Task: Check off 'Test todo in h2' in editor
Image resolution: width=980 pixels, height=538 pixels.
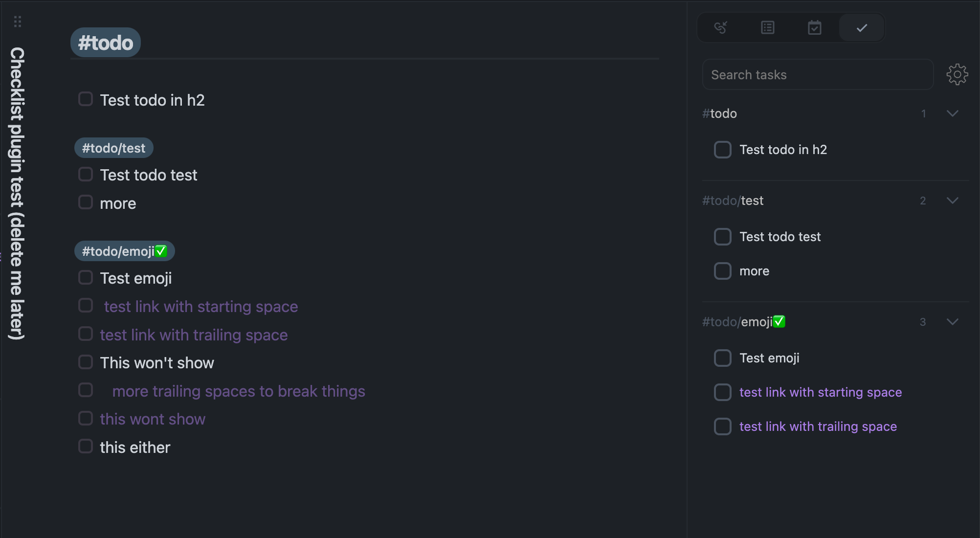Action: 86,99
